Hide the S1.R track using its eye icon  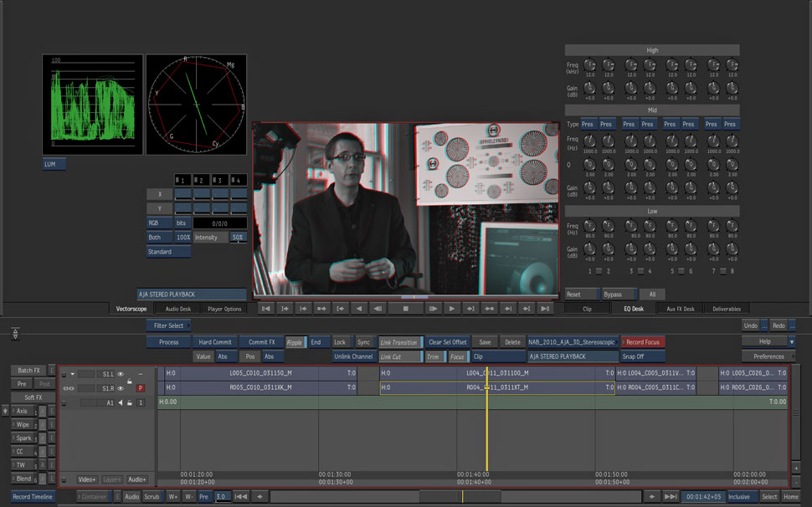121,388
